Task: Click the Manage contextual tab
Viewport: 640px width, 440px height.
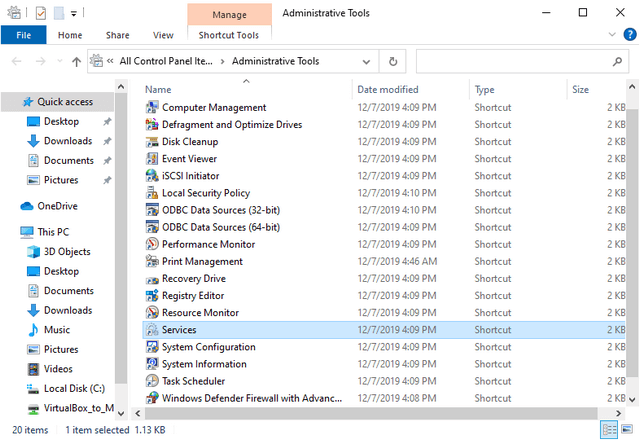Action: click(229, 15)
